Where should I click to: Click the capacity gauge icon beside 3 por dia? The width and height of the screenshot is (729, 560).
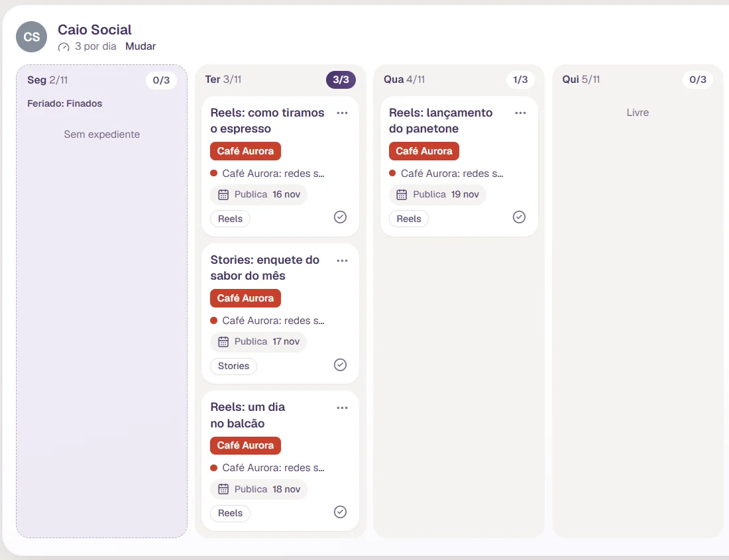pos(64,46)
